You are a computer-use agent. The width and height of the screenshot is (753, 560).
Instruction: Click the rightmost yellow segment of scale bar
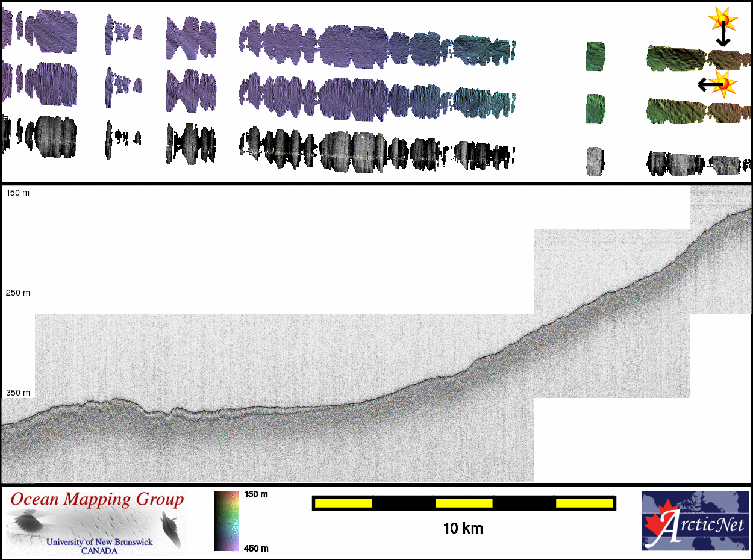click(x=584, y=503)
